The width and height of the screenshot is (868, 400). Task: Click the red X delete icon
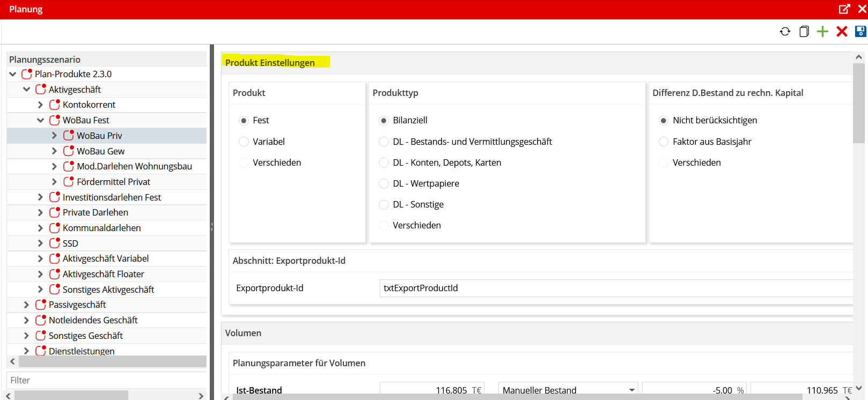point(842,32)
